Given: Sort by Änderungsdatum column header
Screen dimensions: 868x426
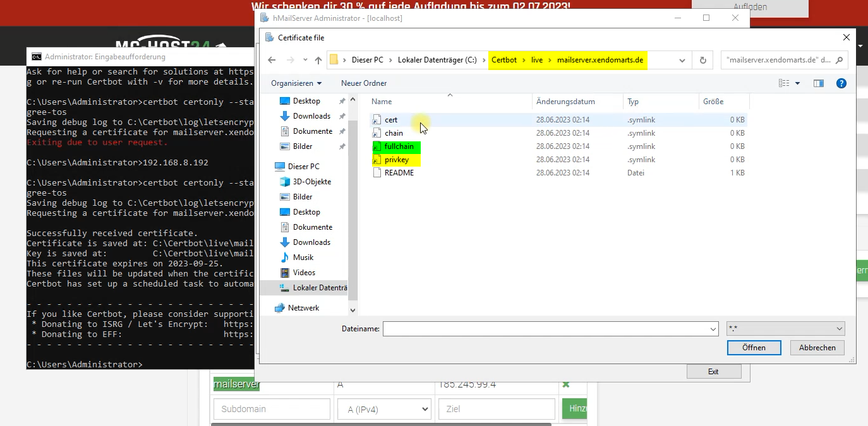Looking at the screenshot, I should pos(577,102).
